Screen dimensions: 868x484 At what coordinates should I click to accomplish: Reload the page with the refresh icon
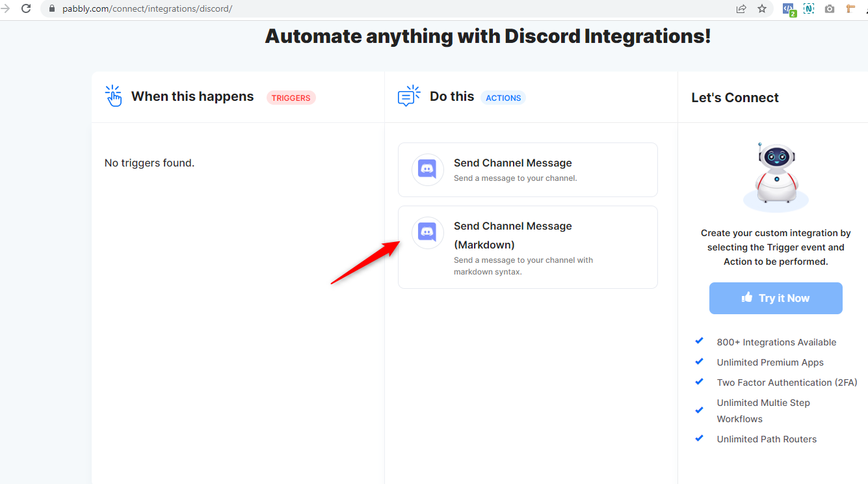26,8
